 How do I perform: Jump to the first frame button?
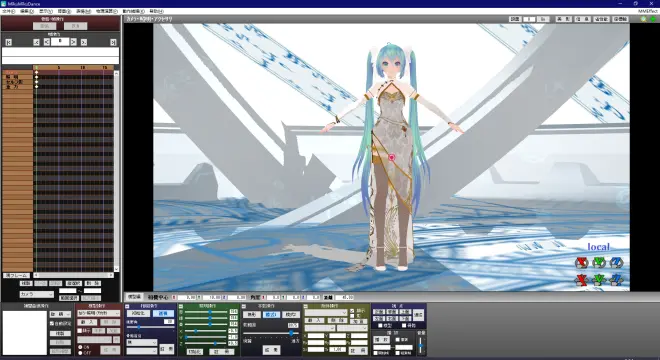pos(8,42)
